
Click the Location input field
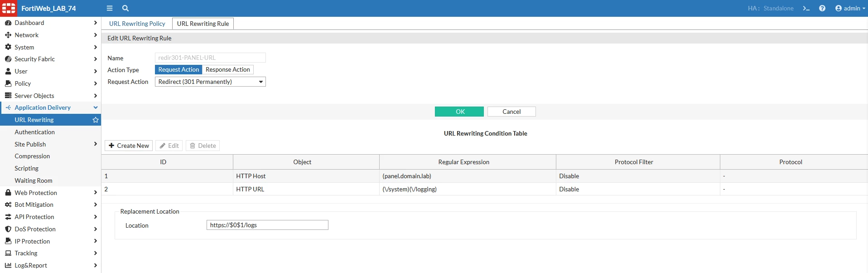(x=267, y=225)
